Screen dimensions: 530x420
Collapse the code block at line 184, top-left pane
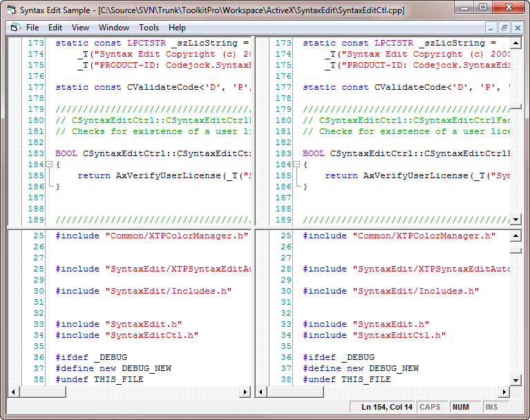[49, 164]
